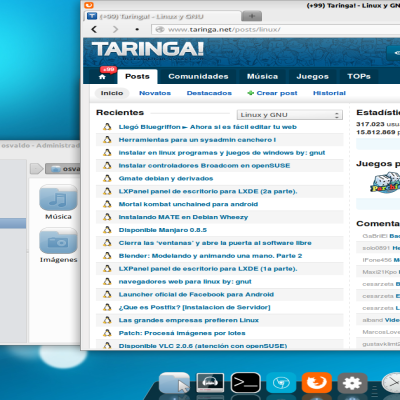The width and height of the screenshot is (400, 400).
Task: Open 'Mortal kombat unchained para android' post
Action: pyautogui.click(x=188, y=204)
